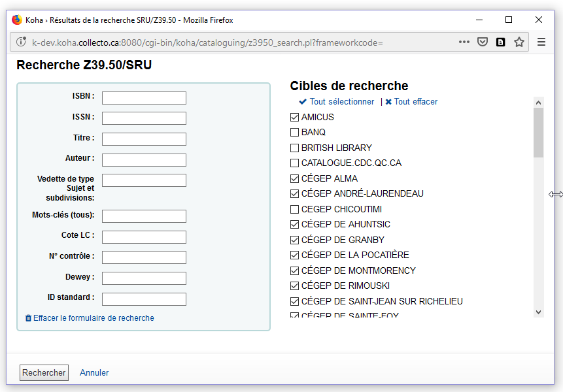
Task: Click the Rechercher button
Action: point(44,372)
